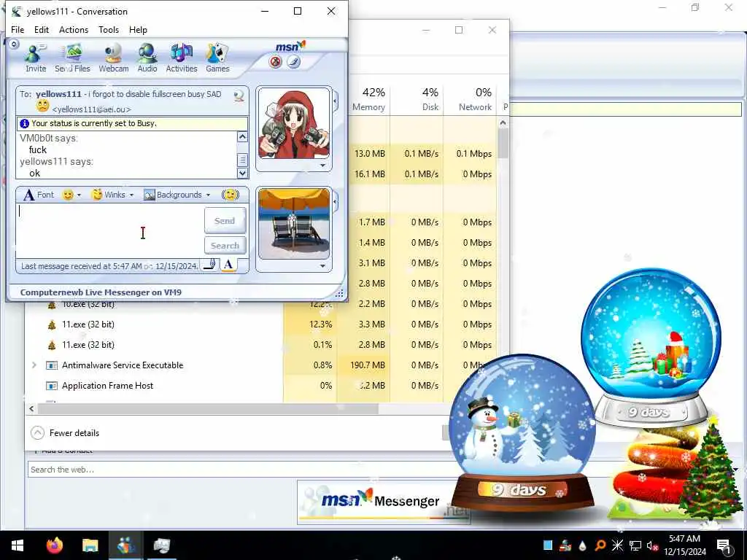Viewport: 747px width, 560px height.
Task: Click the Send button
Action: click(x=225, y=220)
